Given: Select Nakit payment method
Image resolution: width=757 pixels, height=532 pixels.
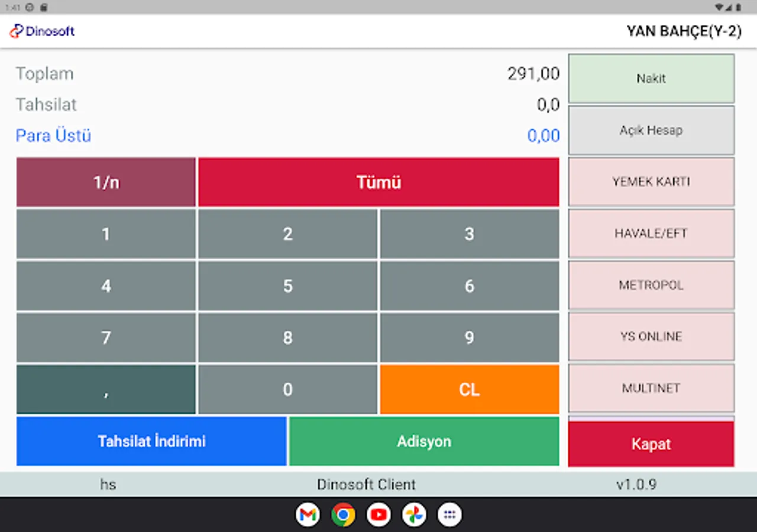Looking at the screenshot, I should tap(651, 78).
